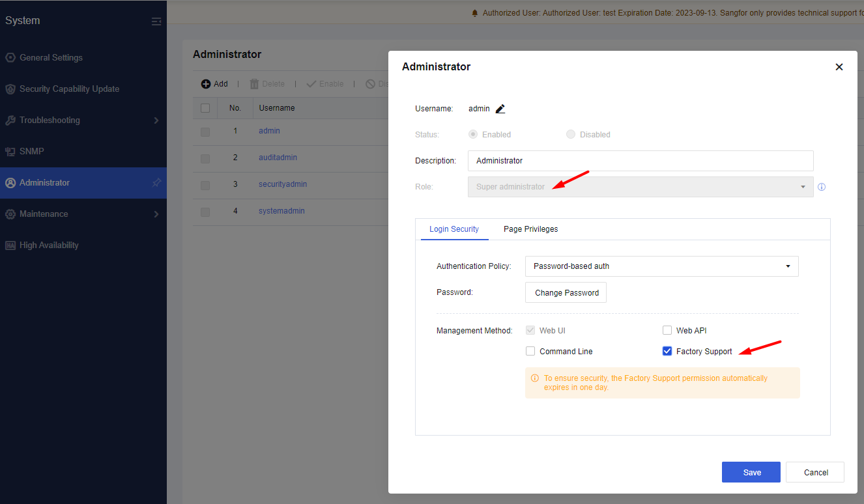The height and width of the screenshot is (504, 864).
Task: Expand the Troubleshooting submenu
Action: click(x=156, y=120)
